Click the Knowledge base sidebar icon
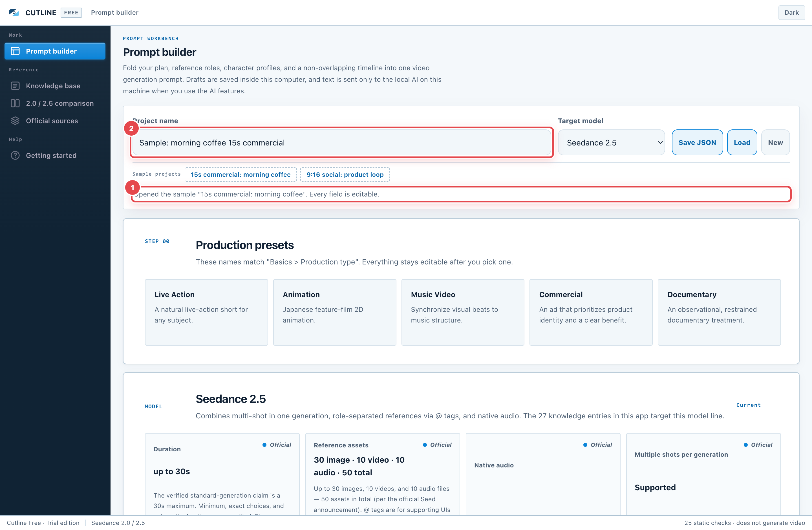Image resolution: width=812 pixels, height=530 pixels. [x=15, y=86]
